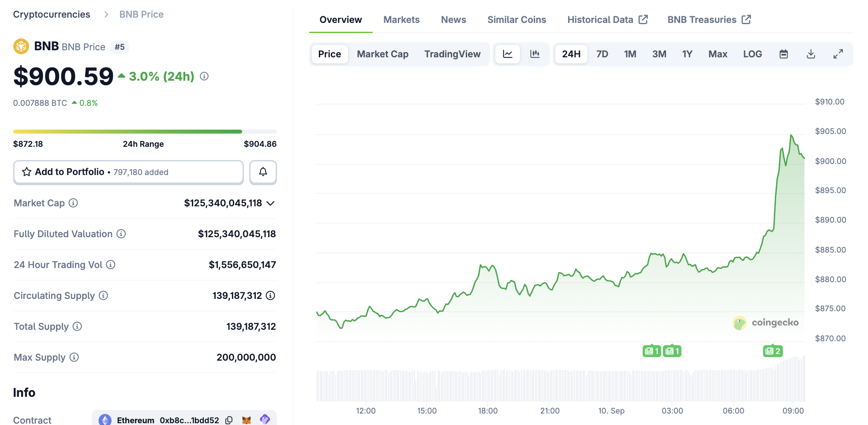Enable logarithmic scale with LOG button

click(752, 54)
